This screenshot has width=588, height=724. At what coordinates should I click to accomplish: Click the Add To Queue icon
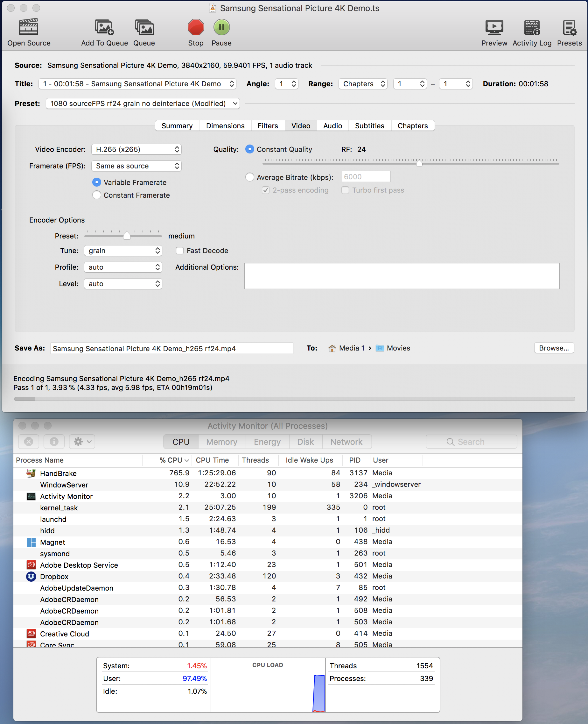tap(104, 27)
